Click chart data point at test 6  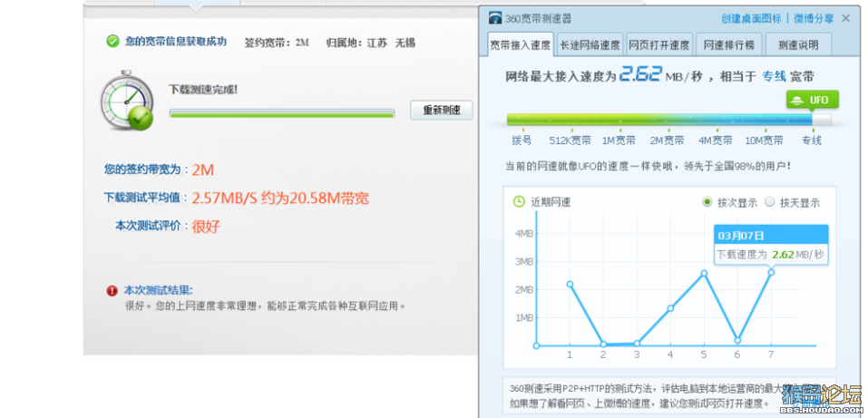pos(737,341)
